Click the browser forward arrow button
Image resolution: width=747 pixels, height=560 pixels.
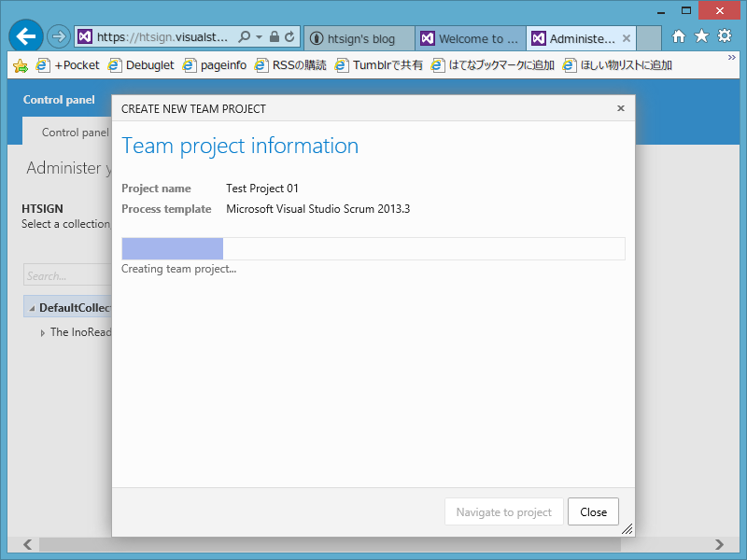[x=59, y=36]
